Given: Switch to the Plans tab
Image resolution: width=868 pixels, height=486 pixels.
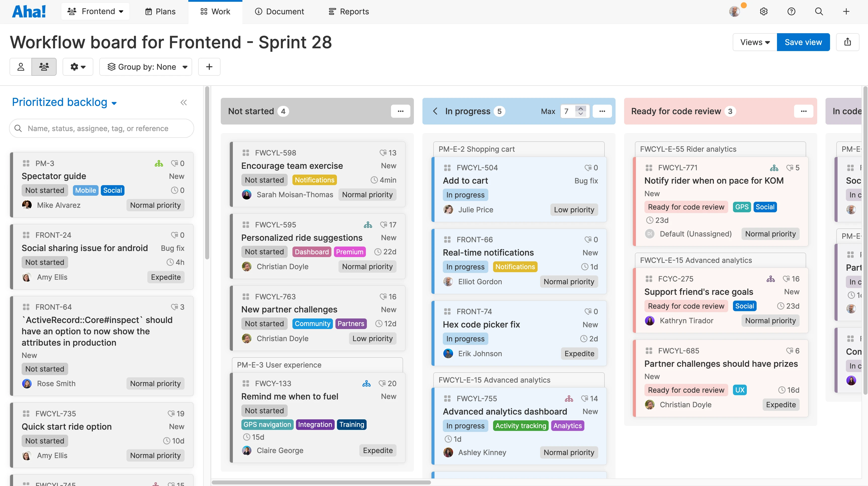Looking at the screenshot, I should 160,11.
